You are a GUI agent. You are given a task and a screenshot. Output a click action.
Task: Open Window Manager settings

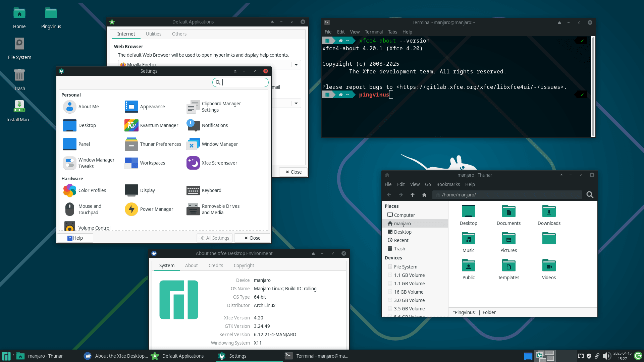[193, 144]
